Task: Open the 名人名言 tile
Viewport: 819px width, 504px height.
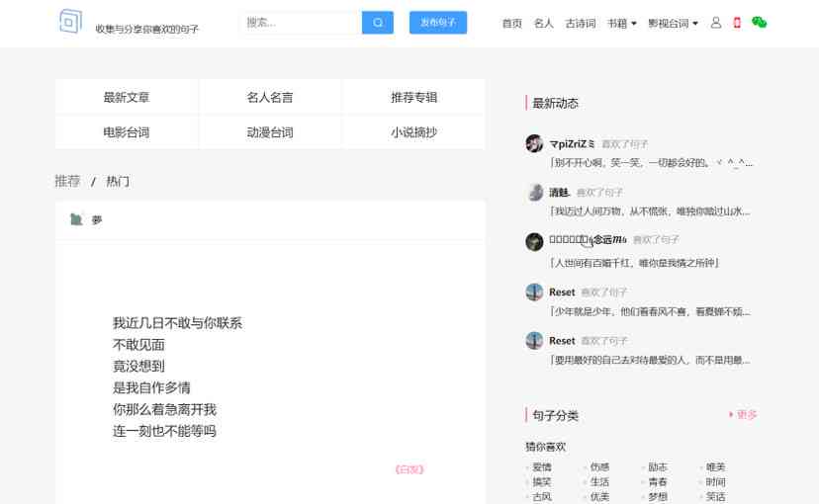Action: [270, 97]
